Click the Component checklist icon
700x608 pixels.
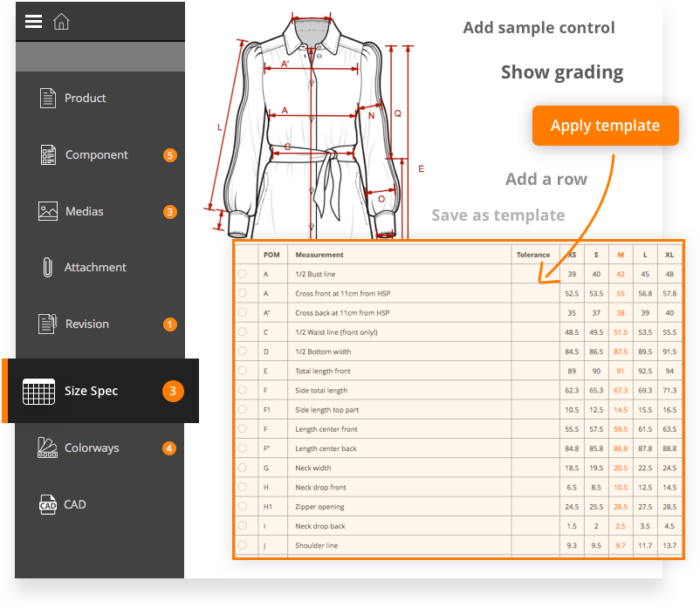click(x=48, y=154)
